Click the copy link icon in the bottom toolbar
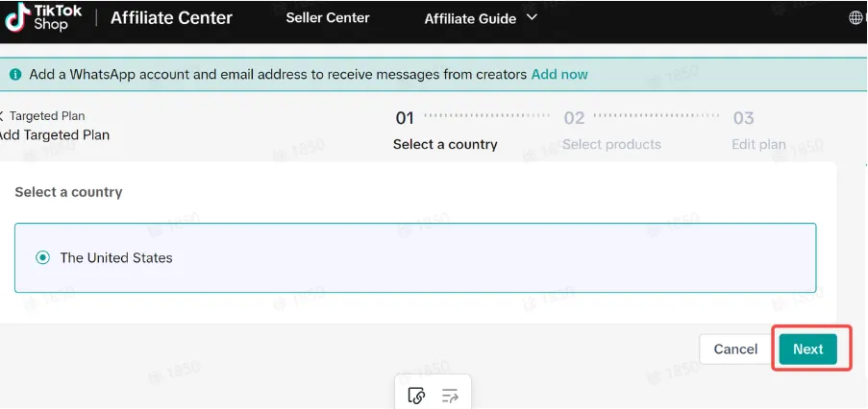 pos(415,396)
